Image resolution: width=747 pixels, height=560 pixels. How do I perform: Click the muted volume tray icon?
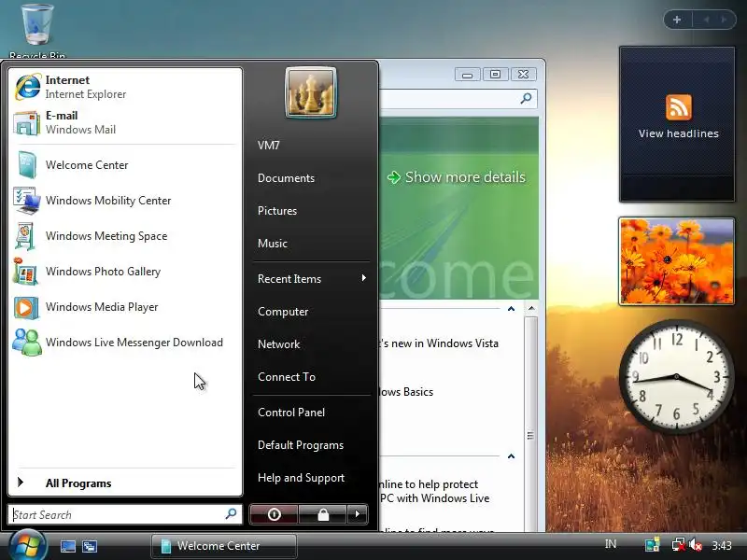click(x=696, y=545)
